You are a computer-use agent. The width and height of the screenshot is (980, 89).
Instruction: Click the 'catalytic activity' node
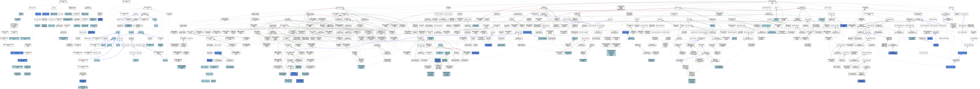coord(32,8)
